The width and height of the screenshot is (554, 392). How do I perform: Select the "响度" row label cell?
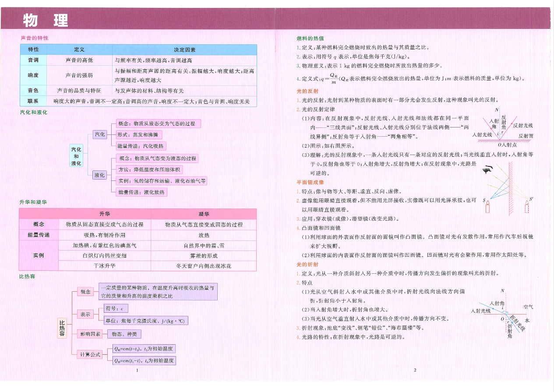click(x=33, y=75)
